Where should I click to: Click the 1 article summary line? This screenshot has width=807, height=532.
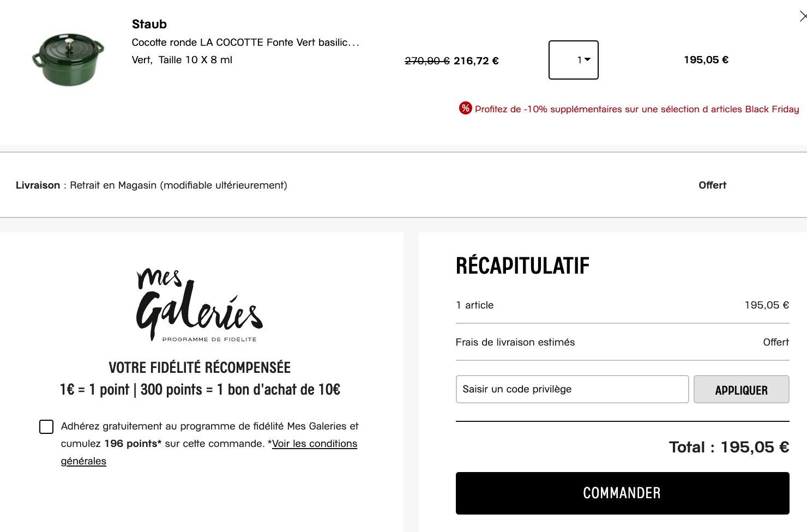click(475, 305)
